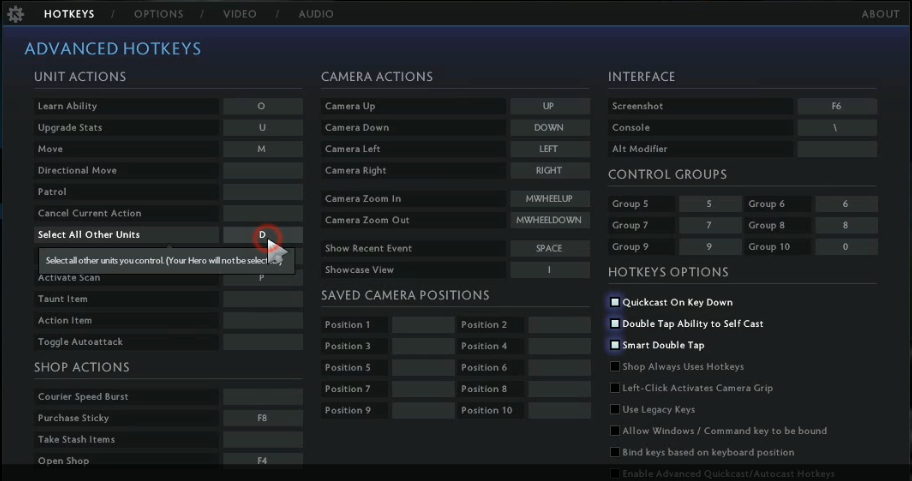The width and height of the screenshot is (912, 481).
Task: Rebind Camera Zoom Out MWHEELDOWN
Action: tap(550, 220)
